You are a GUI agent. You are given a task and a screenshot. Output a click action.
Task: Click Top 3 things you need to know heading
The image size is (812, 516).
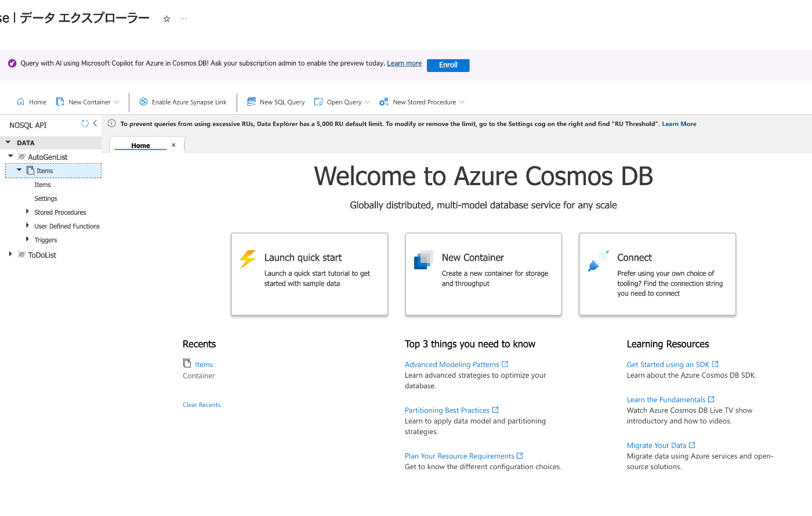pos(470,344)
